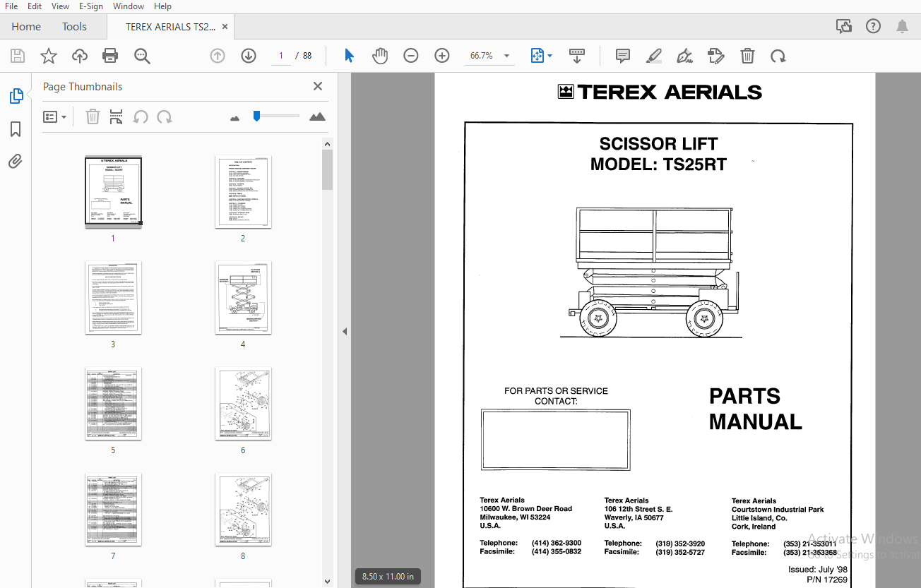Image resolution: width=921 pixels, height=588 pixels.
Task: Rotate thumbnail counterclockwise
Action: coord(141,117)
